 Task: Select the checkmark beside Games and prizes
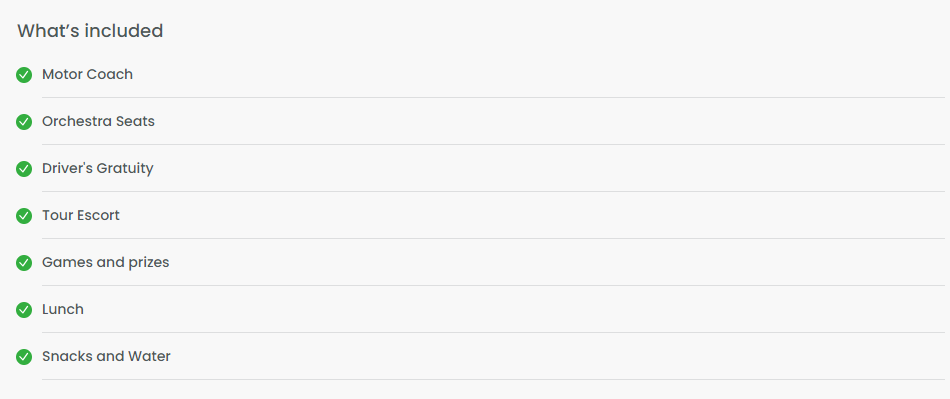click(x=24, y=263)
